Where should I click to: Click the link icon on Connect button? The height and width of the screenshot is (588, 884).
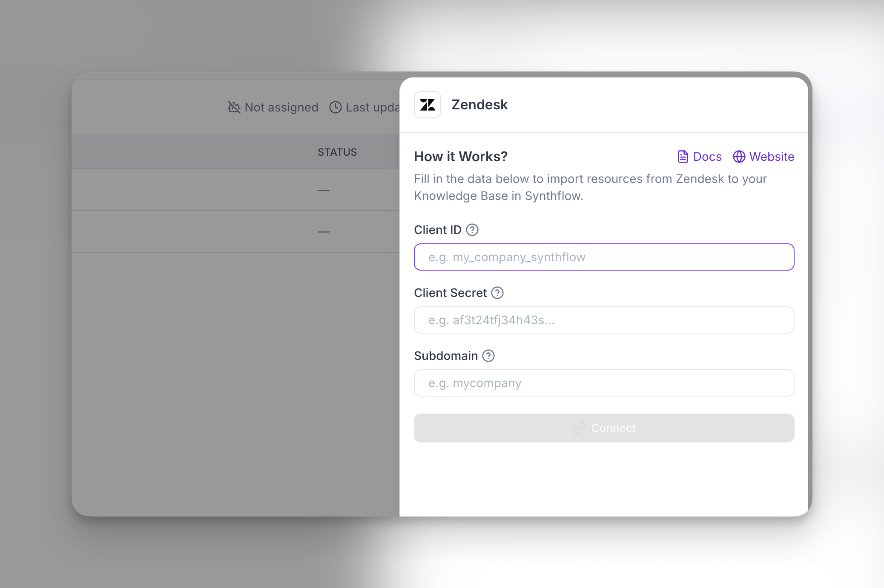(x=579, y=428)
